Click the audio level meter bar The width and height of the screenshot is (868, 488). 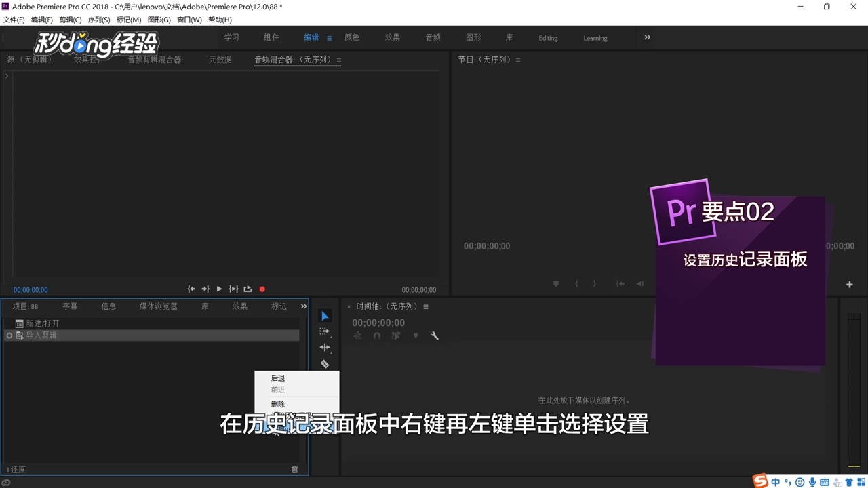click(x=854, y=391)
